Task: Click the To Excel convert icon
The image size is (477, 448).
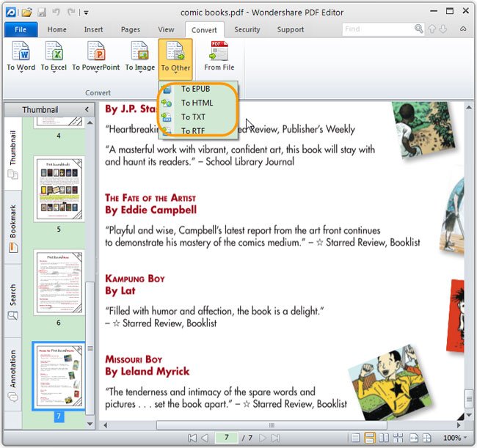Action: (x=54, y=56)
